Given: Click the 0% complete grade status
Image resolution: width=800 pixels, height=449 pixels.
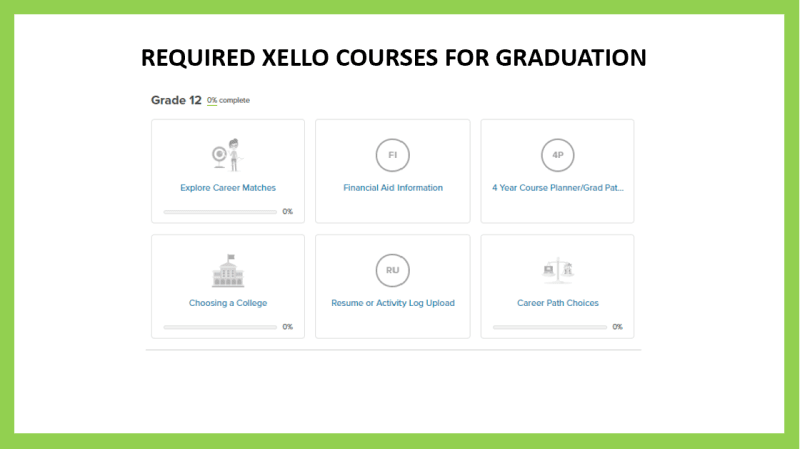Looking at the screenshot, I should click(229, 100).
